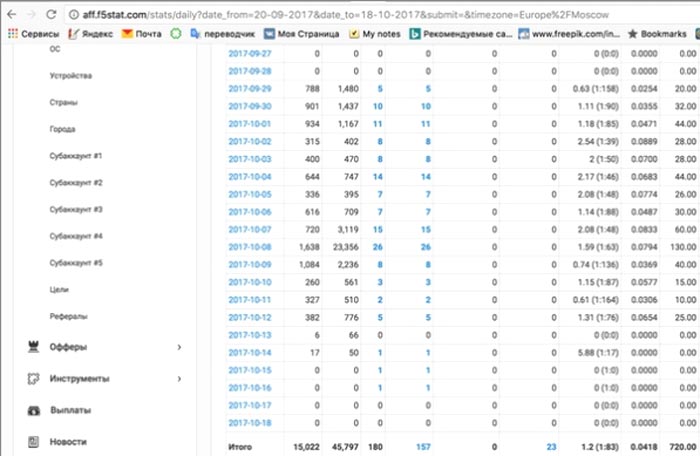The width and height of the screenshot is (700, 456).
Task: Click the site info icon in address bar
Action: 74,15
